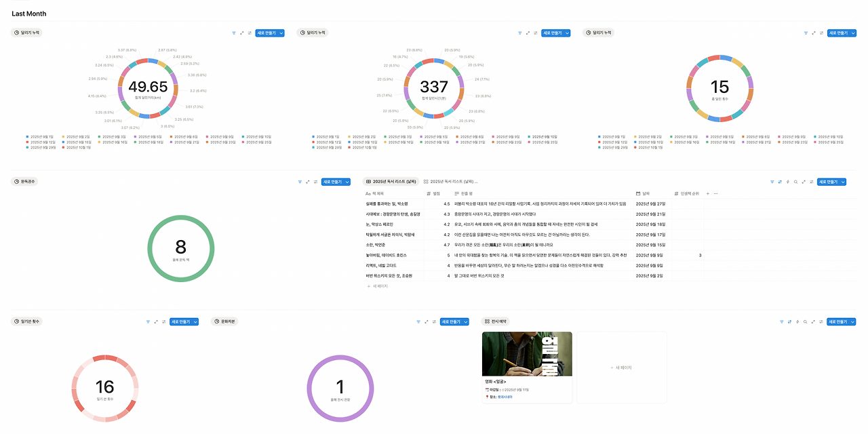The image size is (868, 434).
Task: Open the filter icon on the reading list toolbar
Action: click(774, 182)
